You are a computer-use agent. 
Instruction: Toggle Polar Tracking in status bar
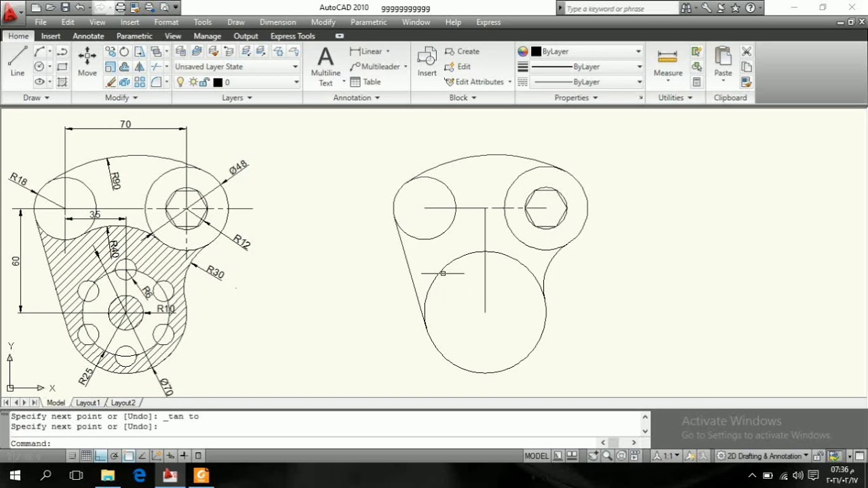[115, 455]
